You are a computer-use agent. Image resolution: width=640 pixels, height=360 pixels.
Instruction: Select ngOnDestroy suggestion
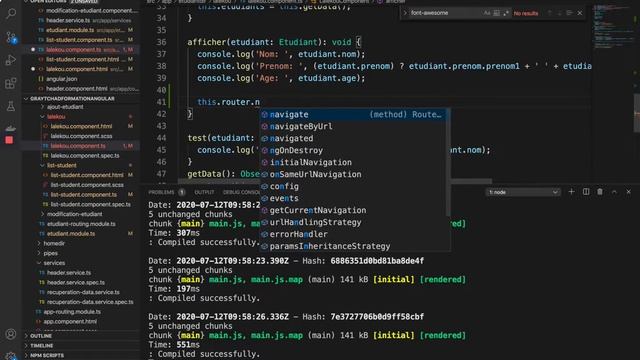click(353, 151)
